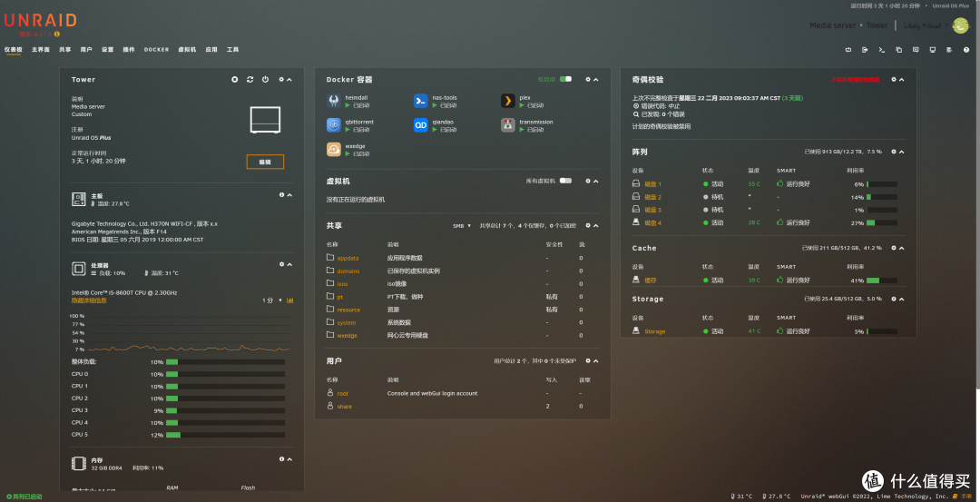
Task: Open the system log icon in header
Action: tap(949, 50)
